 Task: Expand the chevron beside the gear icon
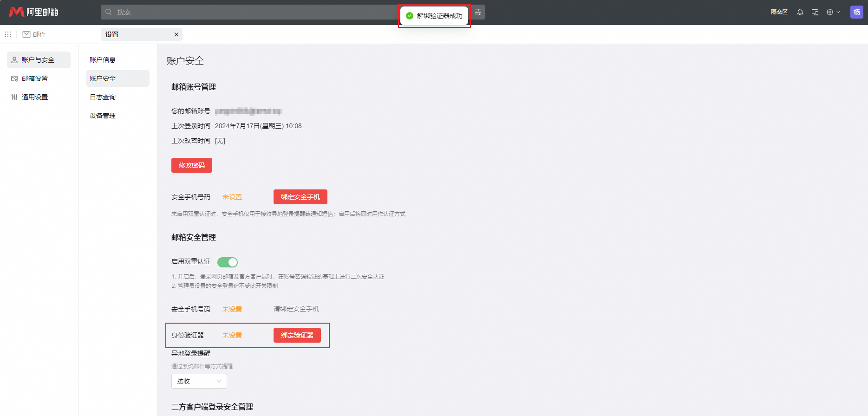(x=838, y=12)
